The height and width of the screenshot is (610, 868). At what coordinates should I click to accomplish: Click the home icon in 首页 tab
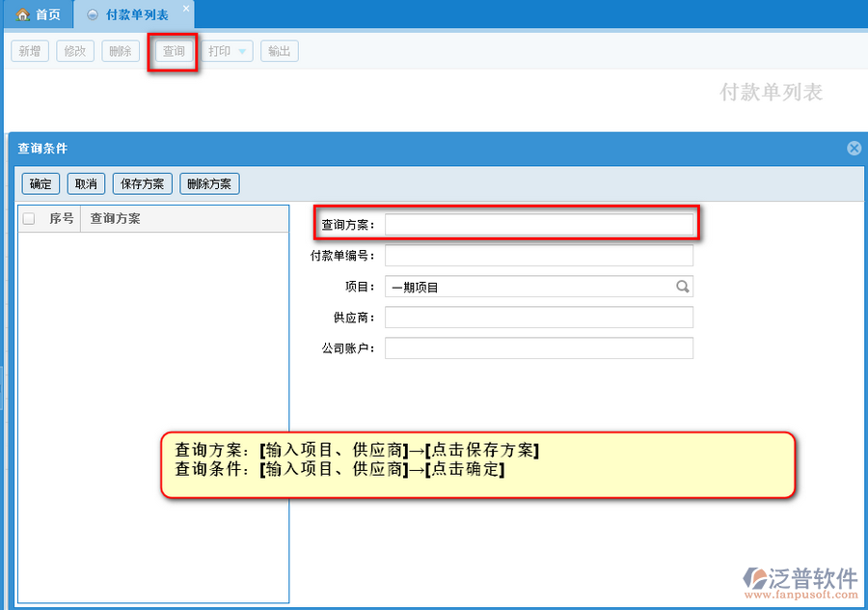23,14
